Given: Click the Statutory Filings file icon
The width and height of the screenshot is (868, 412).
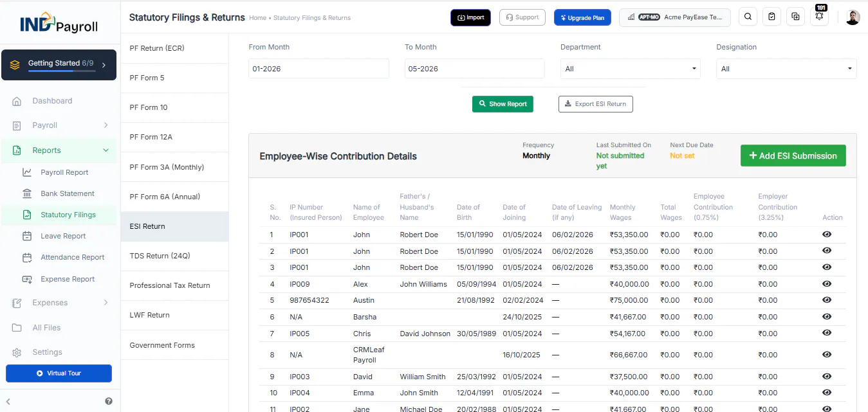Looking at the screenshot, I should [x=27, y=215].
